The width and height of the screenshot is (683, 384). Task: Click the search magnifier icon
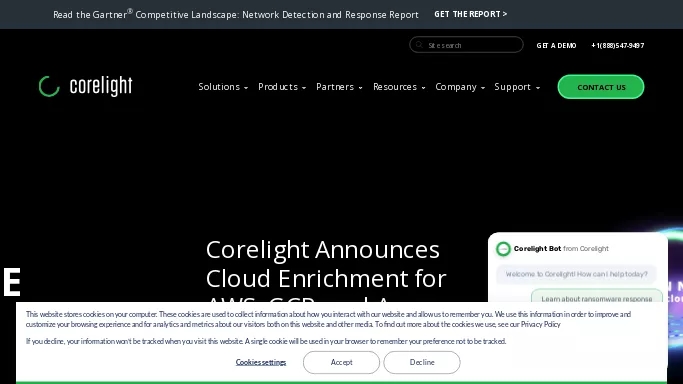(x=419, y=45)
